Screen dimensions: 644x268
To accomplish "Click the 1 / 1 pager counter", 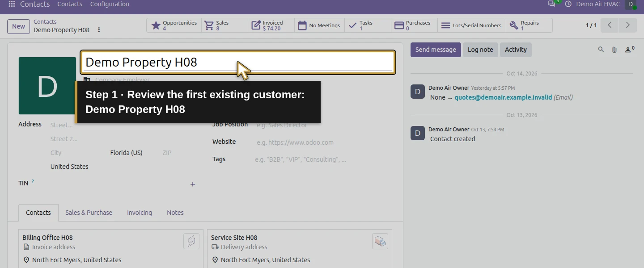I will 591,25.
